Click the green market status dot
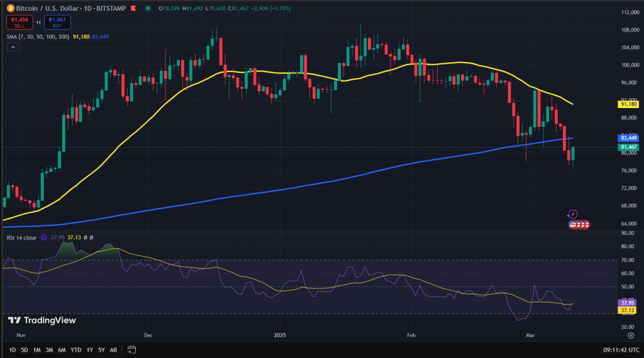Image resolution: width=644 pixels, height=358 pixels. pyautogui.click(x=148, y=8)
